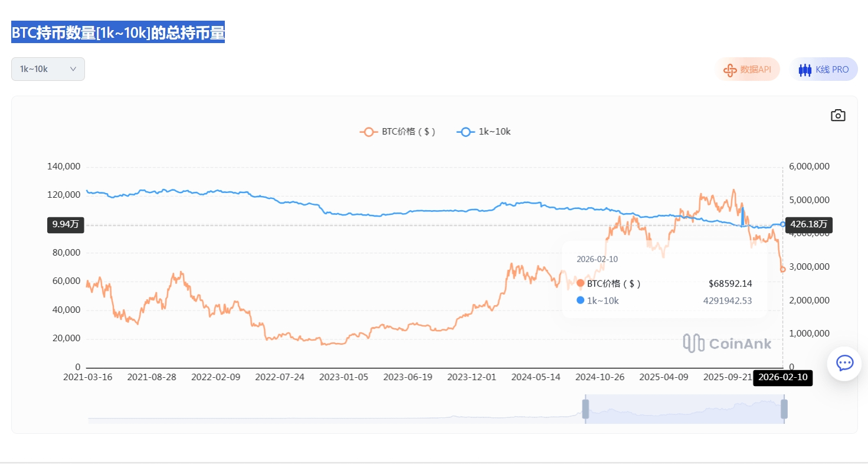Image resolution: width=868 pixels, height=464 pixels.
Task: Open the K线 PRO link
Action: (x=832, y=70)
